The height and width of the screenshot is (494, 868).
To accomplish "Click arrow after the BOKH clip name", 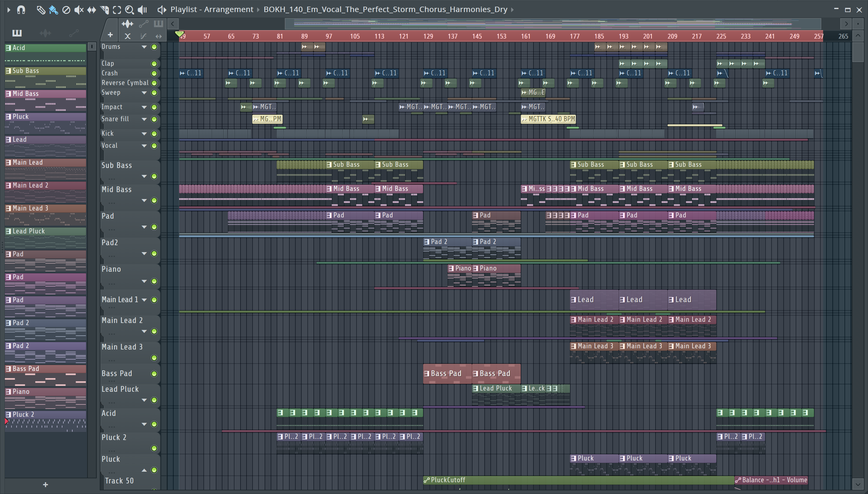I will (x=512, y=10).
